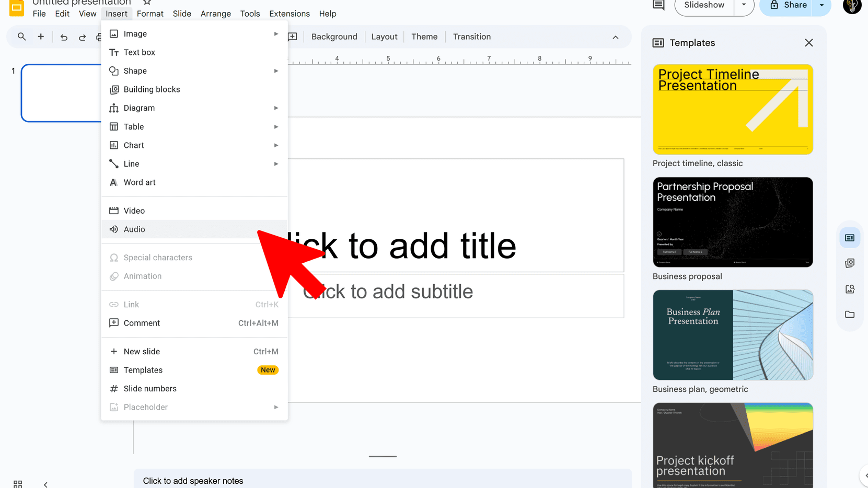
Task: Select the Business proposal template thumbnail
Action: point(733,222)
